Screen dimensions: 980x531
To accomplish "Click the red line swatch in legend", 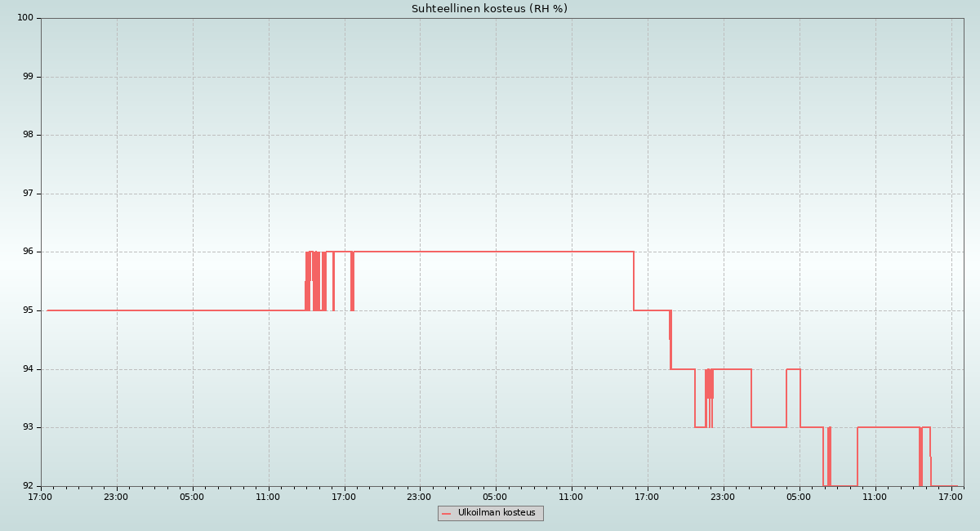I will click(447, 514).
